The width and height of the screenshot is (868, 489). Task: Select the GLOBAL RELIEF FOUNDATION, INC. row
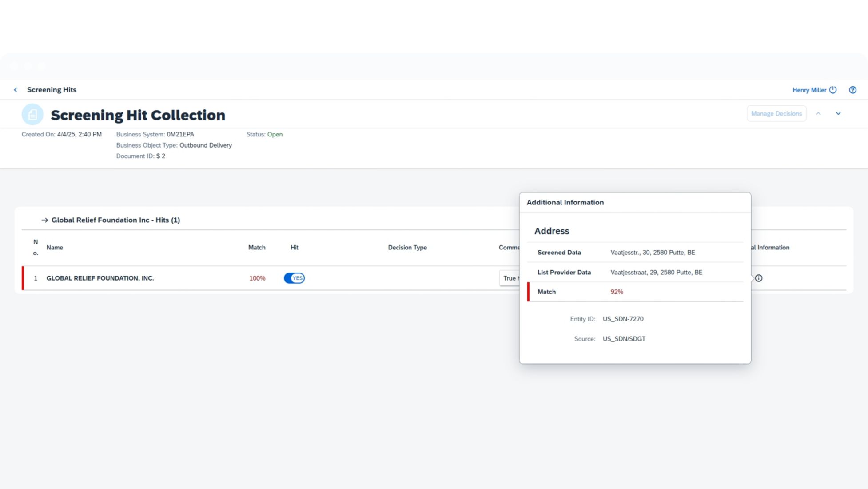(x=100, y=278)
